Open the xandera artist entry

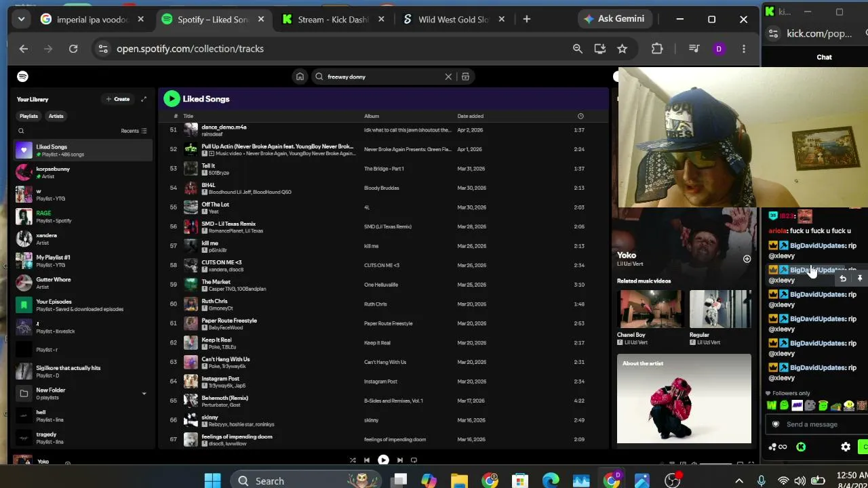point(83,239)
